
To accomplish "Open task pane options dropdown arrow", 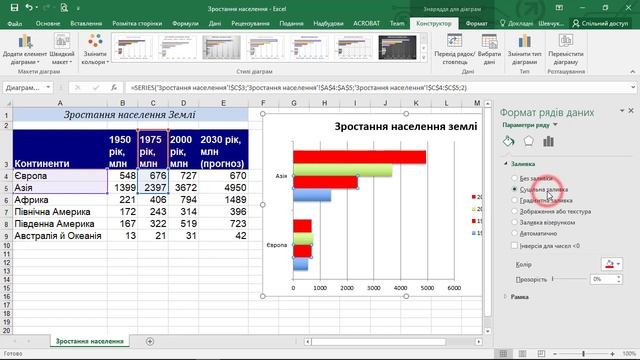I will click(x=622, y=111).
